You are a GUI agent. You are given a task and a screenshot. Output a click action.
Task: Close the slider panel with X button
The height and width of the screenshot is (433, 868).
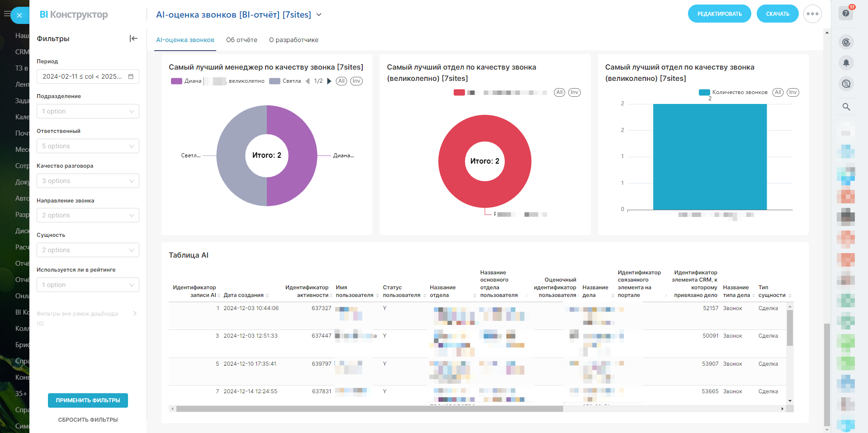(x=19, y=15)
